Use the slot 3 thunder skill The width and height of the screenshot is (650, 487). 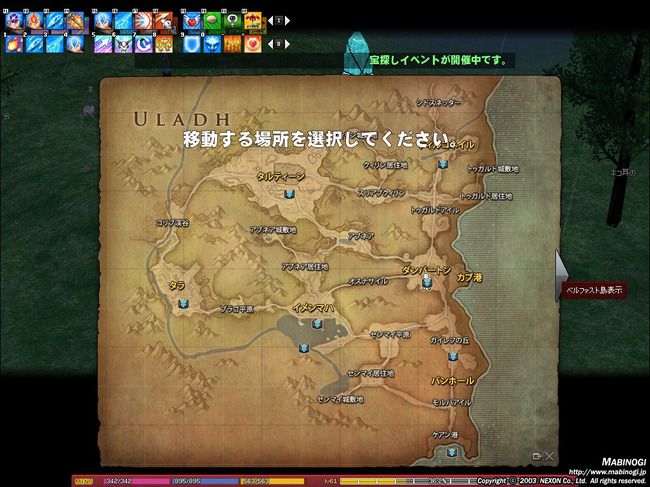(55, 44)
